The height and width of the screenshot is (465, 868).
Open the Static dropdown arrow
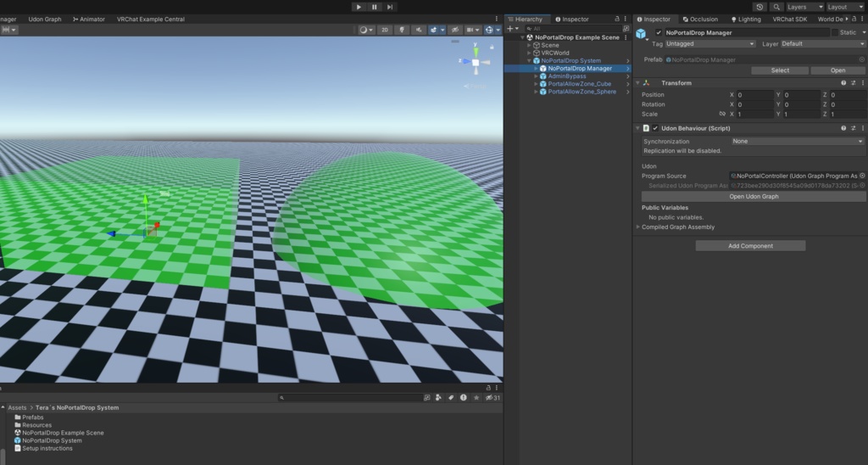click(864, 33)
